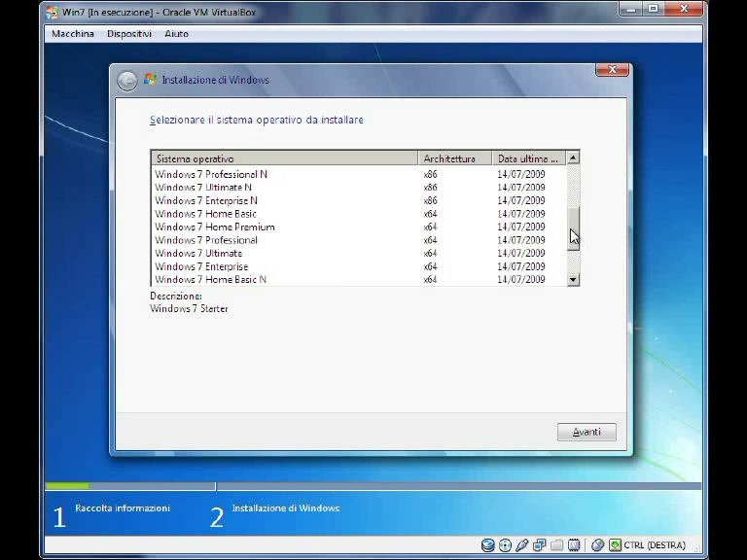Click the USB devices status icon
Image resolution: width=747 pixels, height=560 pixels.
click(521, 544)
